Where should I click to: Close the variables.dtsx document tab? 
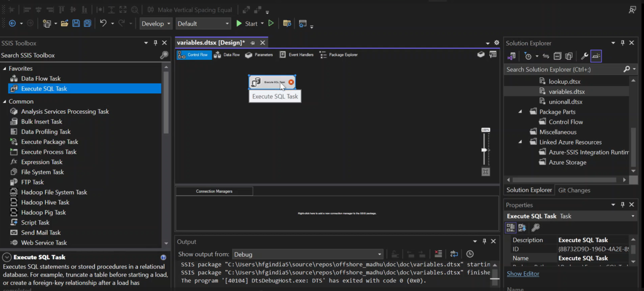pos(262,43)
